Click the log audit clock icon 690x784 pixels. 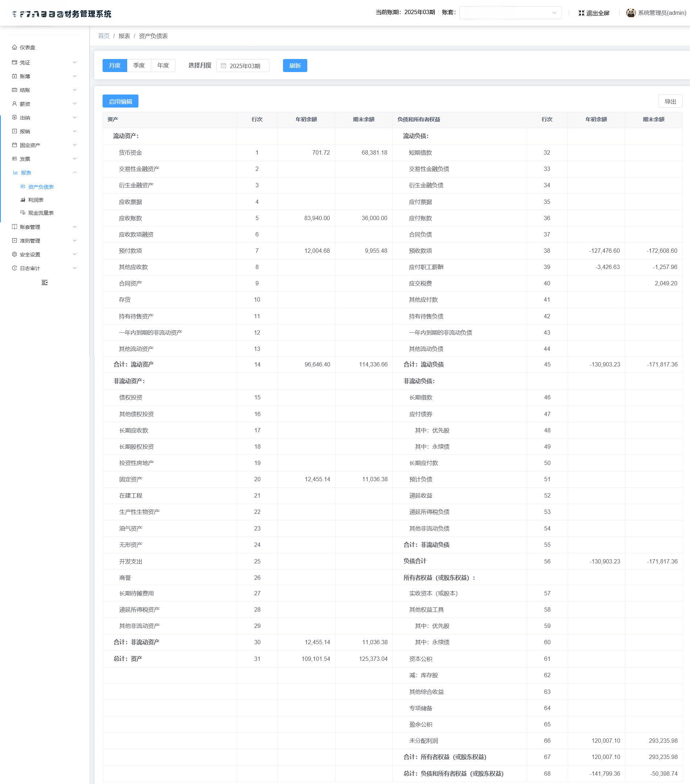coord(14,268)
